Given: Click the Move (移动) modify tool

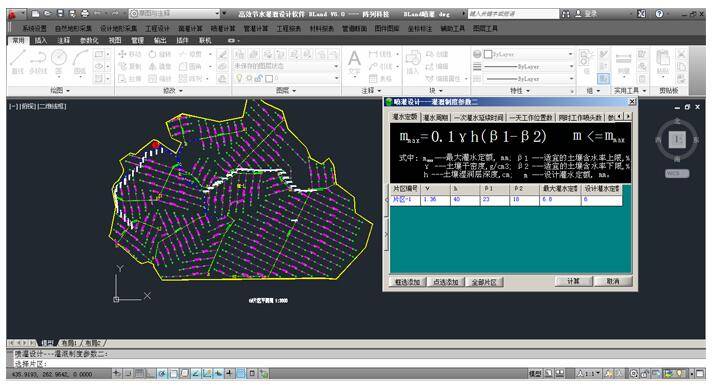Looking at the screenshot, I should click(130, 54).
